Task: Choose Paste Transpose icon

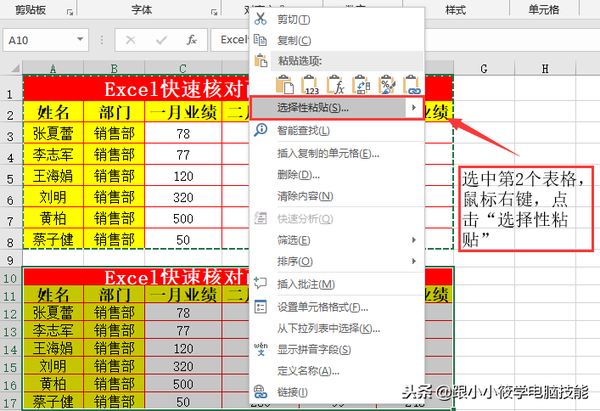Action: coord(361,84)
